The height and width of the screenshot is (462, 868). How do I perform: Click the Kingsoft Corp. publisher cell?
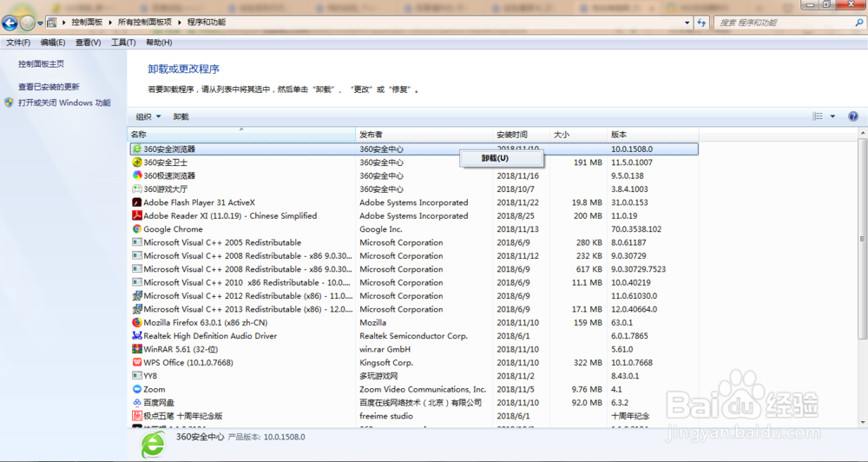pos(386,363)
